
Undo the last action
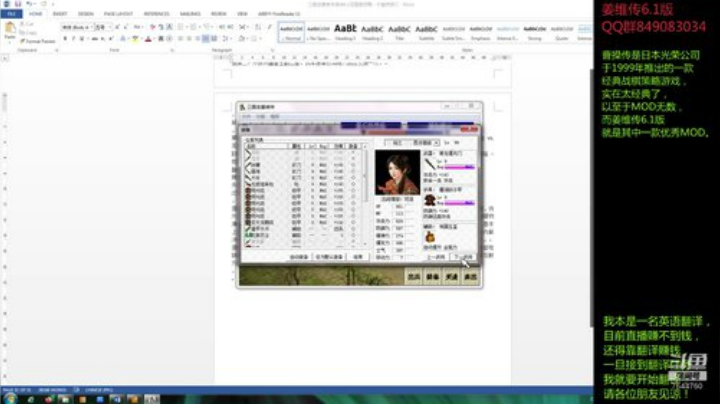click(x=29, y=4)
